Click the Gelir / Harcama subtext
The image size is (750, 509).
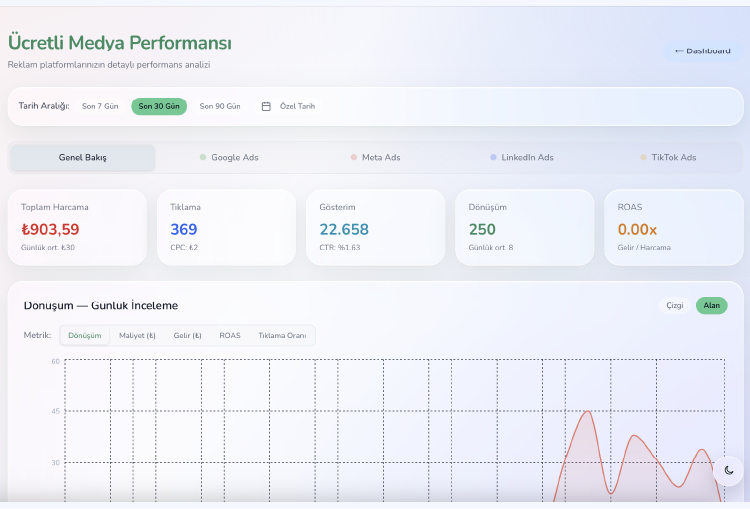coord(644,247)
